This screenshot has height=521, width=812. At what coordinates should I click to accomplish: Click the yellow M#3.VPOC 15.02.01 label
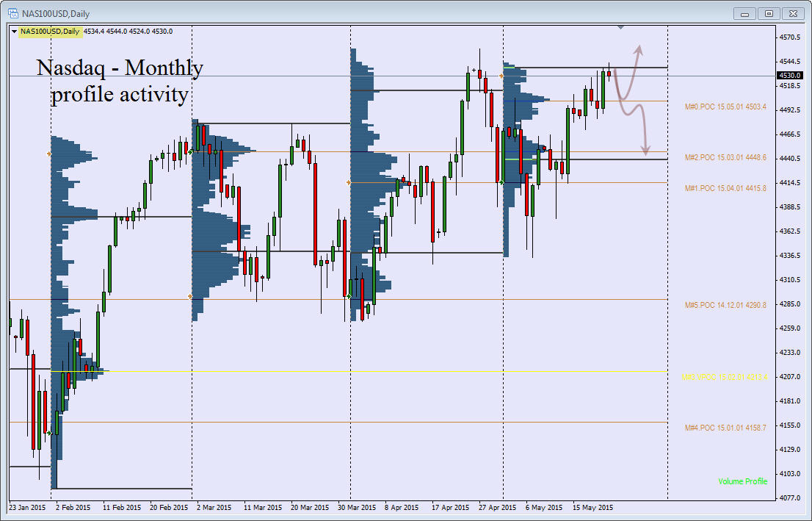[725, 377]
